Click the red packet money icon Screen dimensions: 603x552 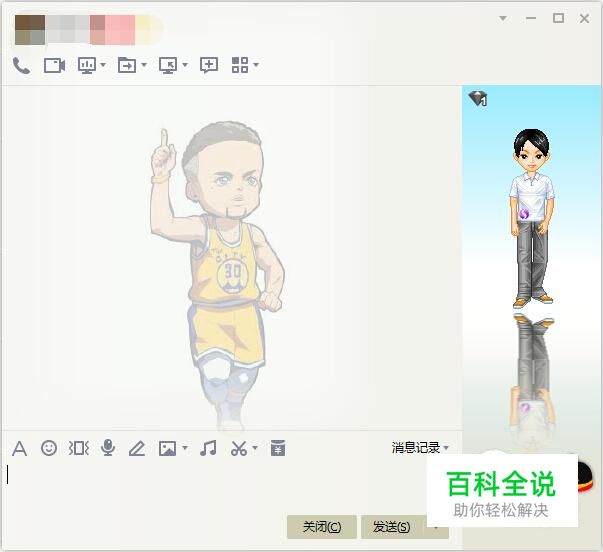278,448
